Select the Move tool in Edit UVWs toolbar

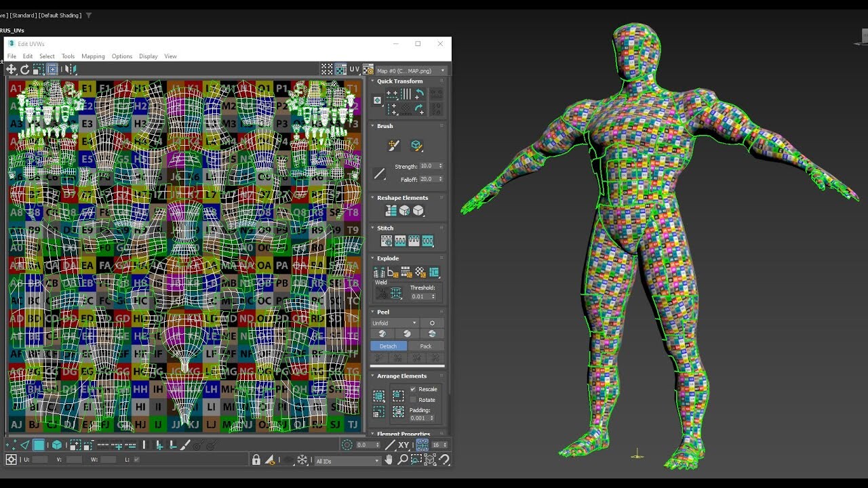[x=11, y=69]
